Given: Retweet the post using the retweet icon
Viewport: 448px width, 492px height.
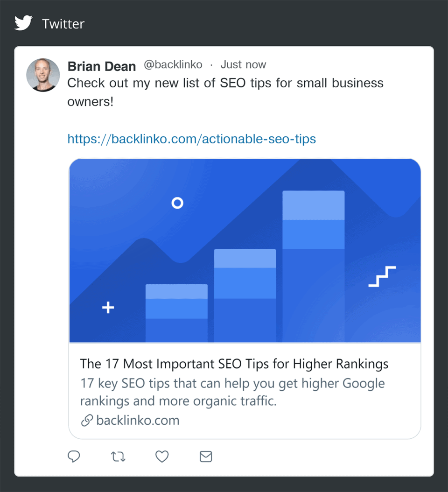Looking at the screenshot, I should pyautogui.click(x=118, y=457).
